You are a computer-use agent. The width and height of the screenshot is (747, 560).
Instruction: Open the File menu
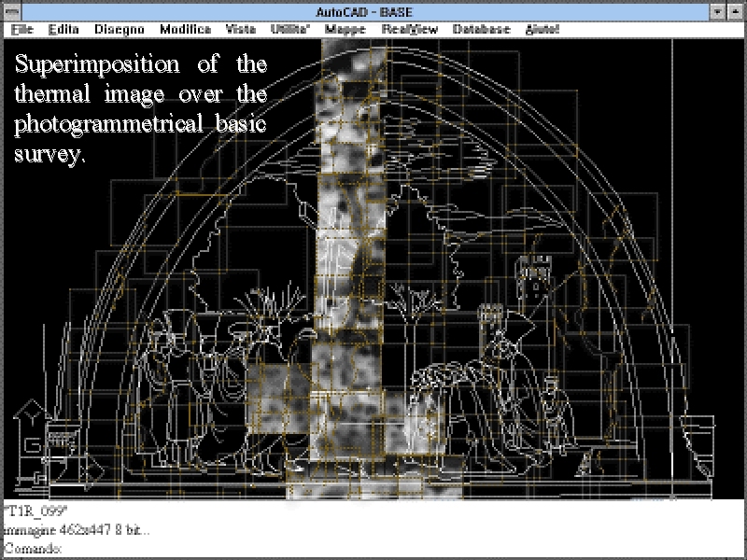point(21,30)
